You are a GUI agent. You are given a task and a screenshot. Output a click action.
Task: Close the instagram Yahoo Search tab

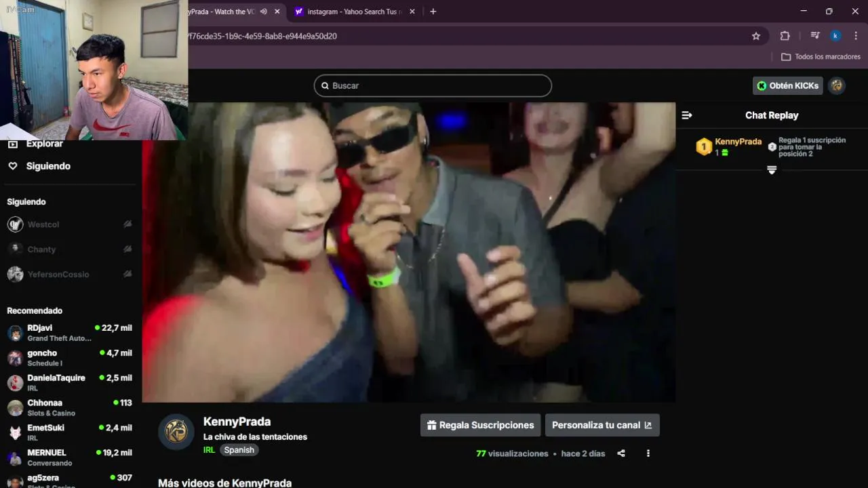(x=412, y=12)
